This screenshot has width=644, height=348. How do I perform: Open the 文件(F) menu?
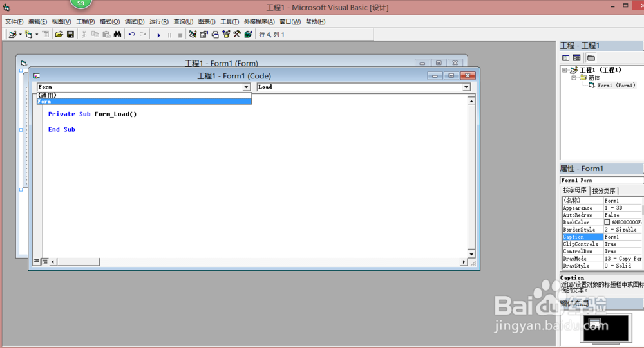[x=14, y=22]
